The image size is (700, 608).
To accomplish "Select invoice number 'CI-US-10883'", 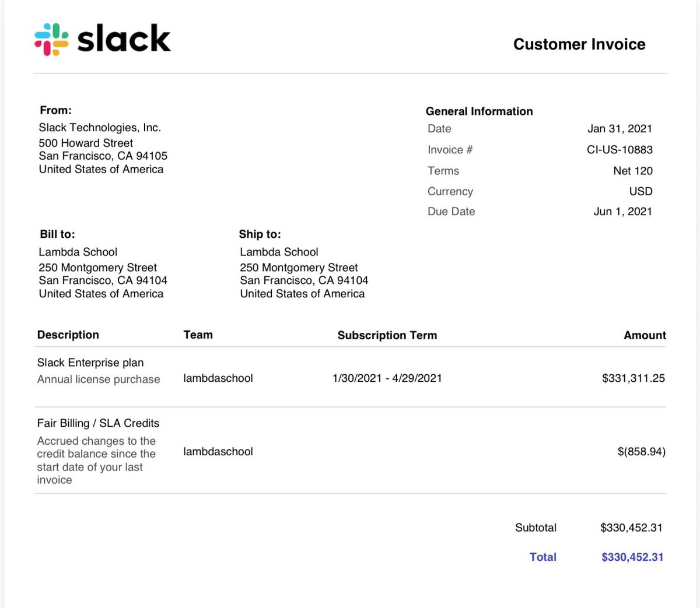I will (x=619, y=150).
